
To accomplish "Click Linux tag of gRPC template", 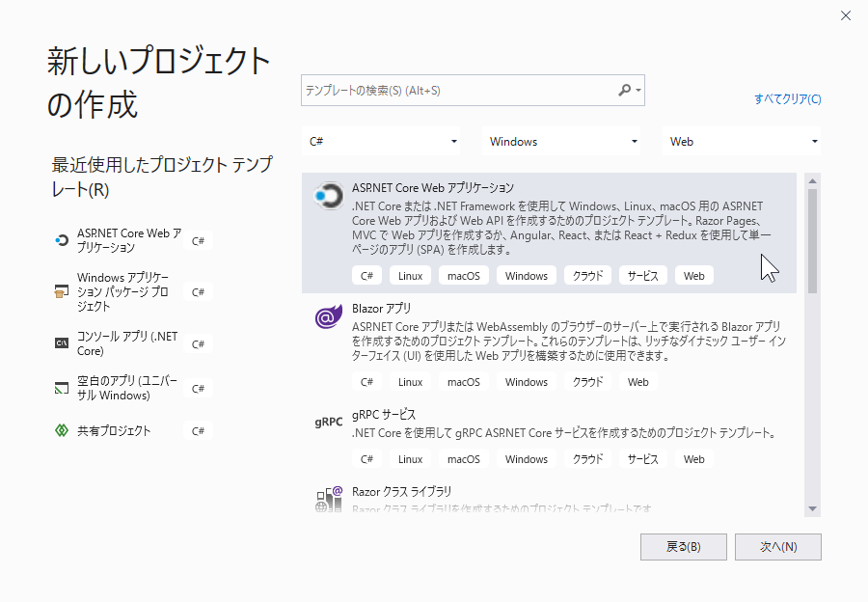I will tap(410, 459).
